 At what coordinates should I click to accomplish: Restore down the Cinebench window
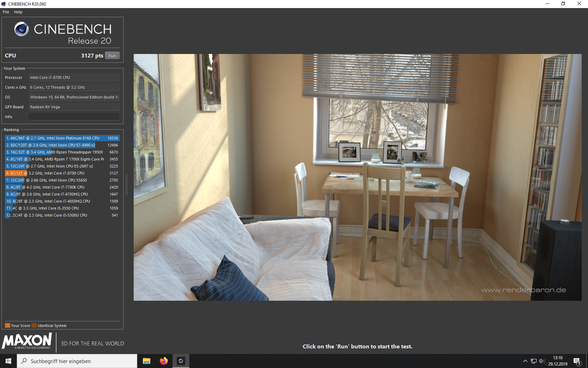coord(563,4)
